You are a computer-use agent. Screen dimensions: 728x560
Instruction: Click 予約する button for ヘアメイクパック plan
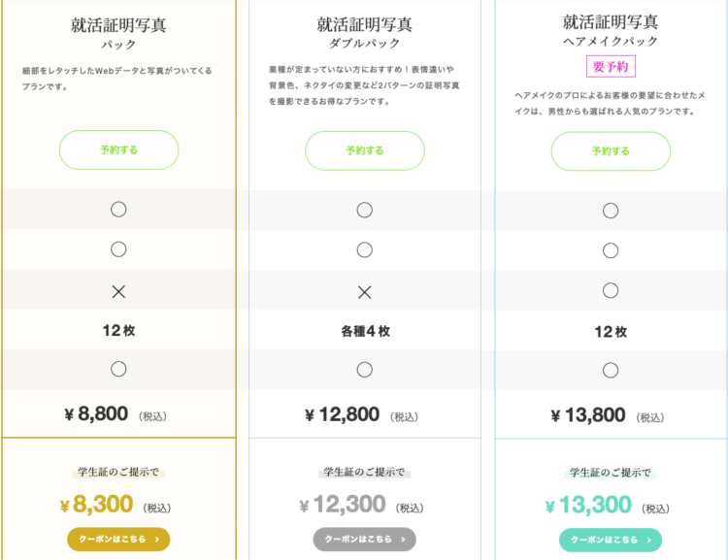611,150
